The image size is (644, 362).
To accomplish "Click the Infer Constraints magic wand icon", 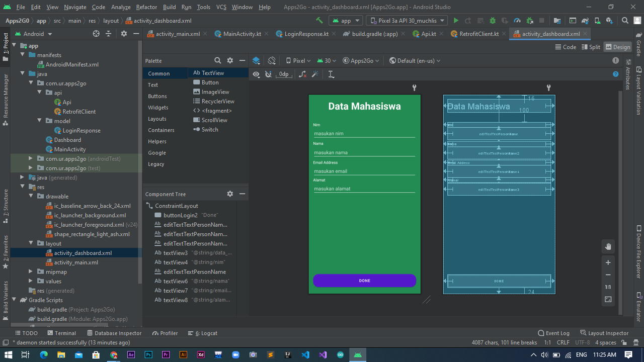I will pyautogui.click(x=315, y=74).
